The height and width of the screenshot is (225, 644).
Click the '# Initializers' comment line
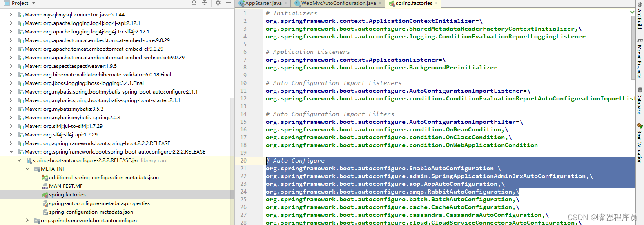(291, 13)
